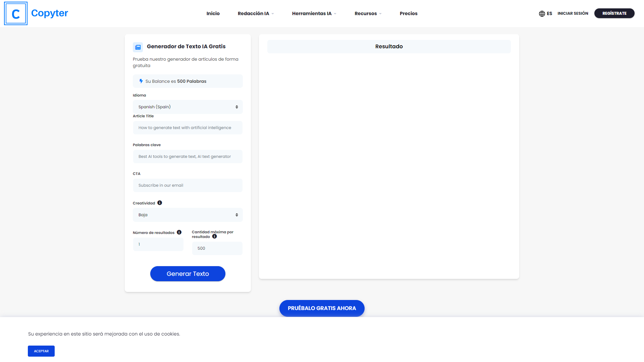This screenshot has height=362, width=644.
Task: Go to Inicio page
Action: click(213, 13)
